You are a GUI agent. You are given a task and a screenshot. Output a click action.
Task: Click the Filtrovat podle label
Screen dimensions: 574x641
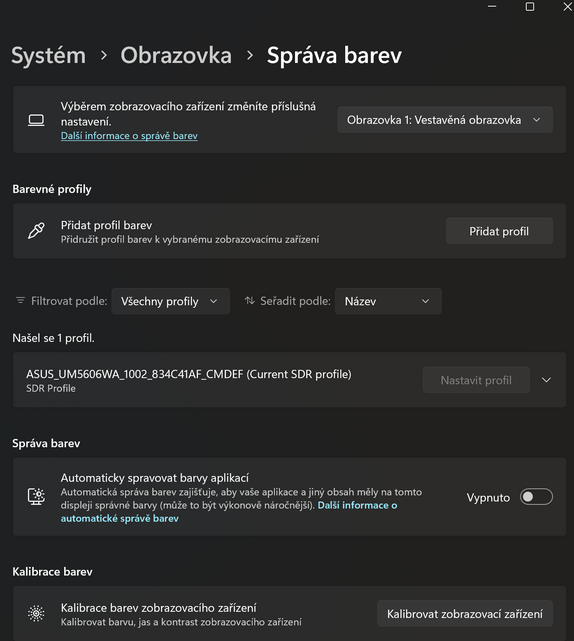tap(69, 301)
